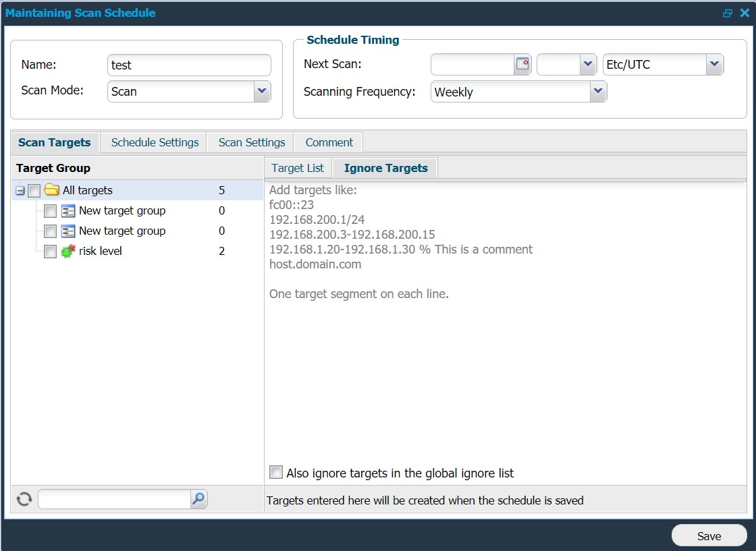Tick the risk level checkbox
The image size is (756, 551).
(50, 252)
